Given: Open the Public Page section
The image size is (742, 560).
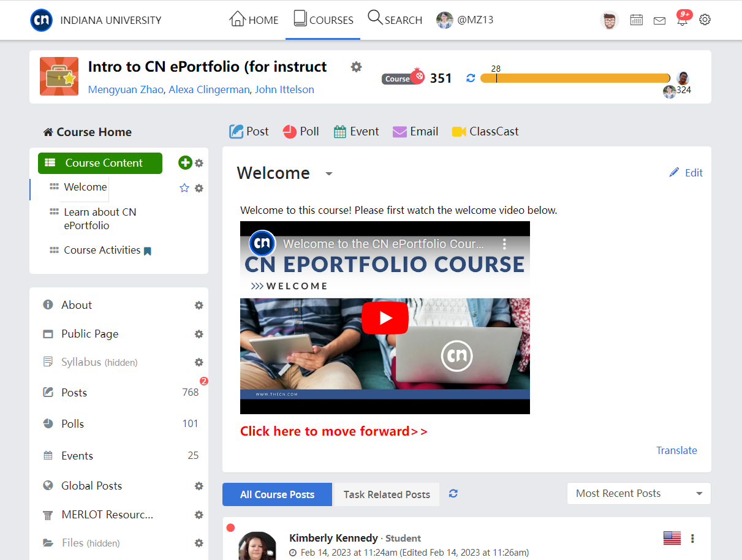Looking at the screenshot, I should pyautogui.click(x=89, y=334).
